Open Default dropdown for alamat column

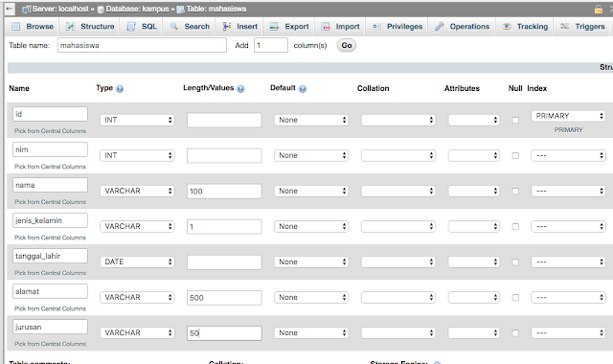[311, 298]
